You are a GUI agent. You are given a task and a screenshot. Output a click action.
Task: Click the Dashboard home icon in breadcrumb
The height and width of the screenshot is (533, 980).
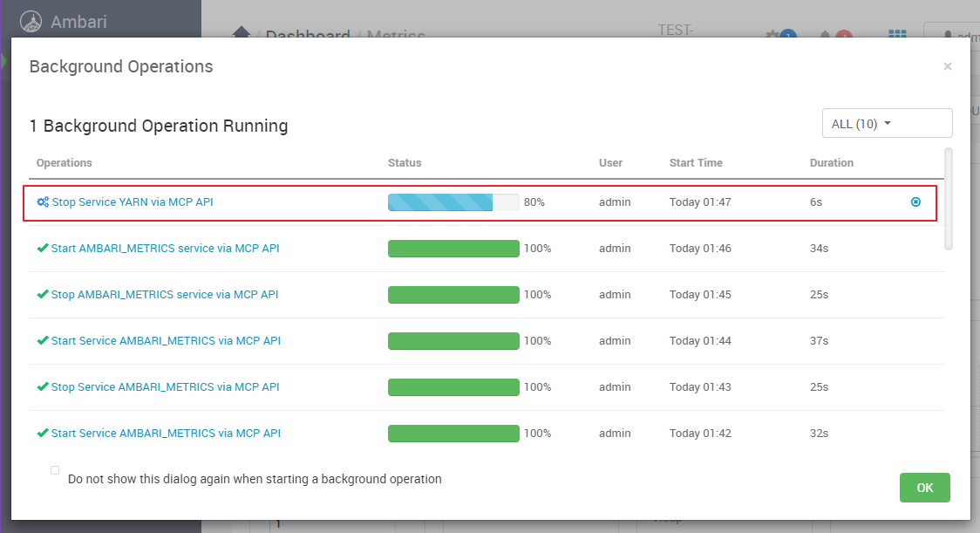(x=242, y=32)
